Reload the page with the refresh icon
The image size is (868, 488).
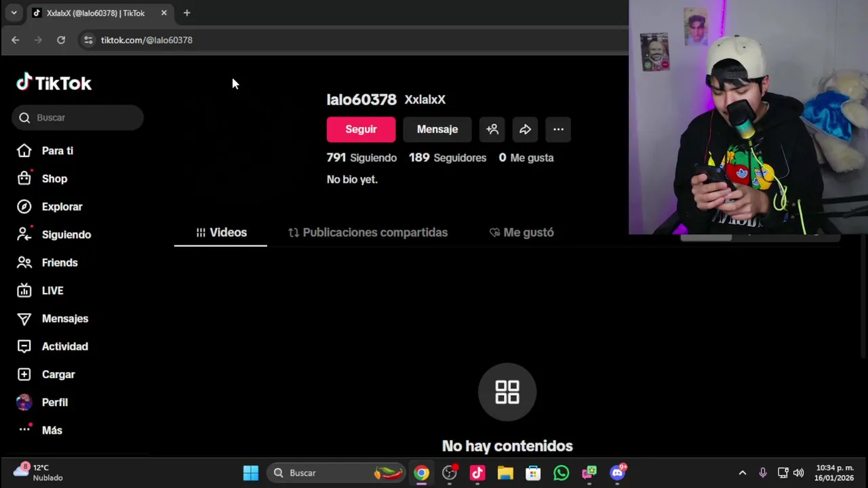click(x=61, y=40)
